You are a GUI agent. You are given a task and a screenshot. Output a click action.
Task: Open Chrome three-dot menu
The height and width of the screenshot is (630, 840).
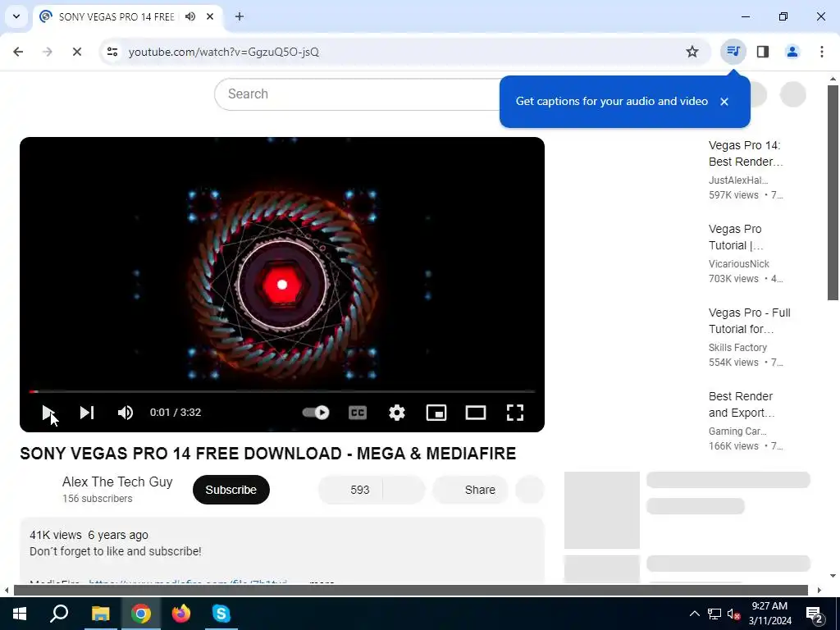click(x=822, y=52)
